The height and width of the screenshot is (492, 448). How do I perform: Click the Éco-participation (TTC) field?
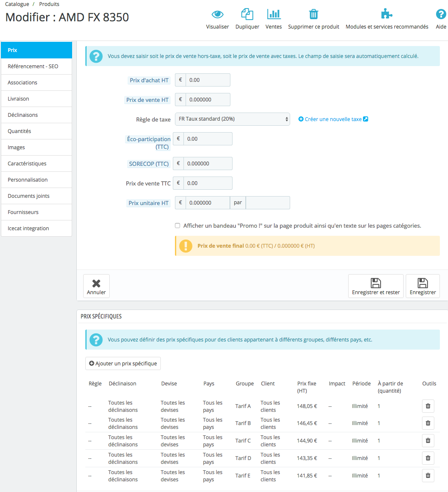(208, 139)
